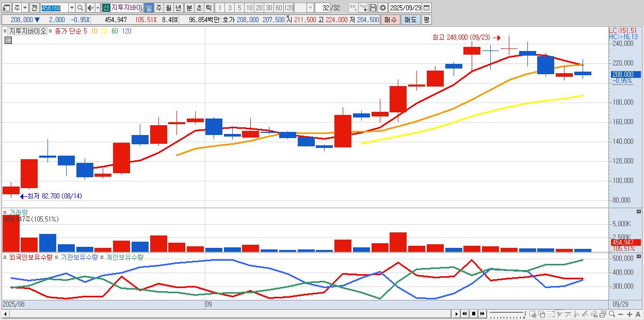Expand the stock code history dropdown
644x320 pixels.
pyautogui.click(x=72, y=8)
